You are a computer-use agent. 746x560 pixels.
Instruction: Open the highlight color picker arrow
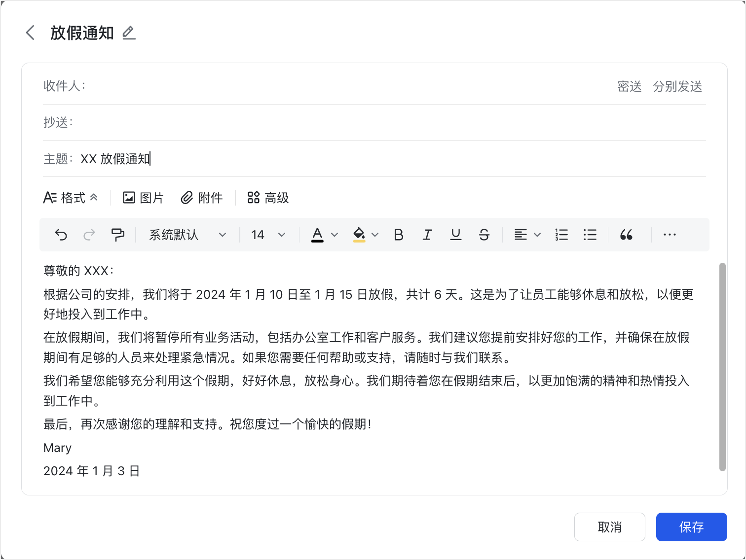point(375,235)
